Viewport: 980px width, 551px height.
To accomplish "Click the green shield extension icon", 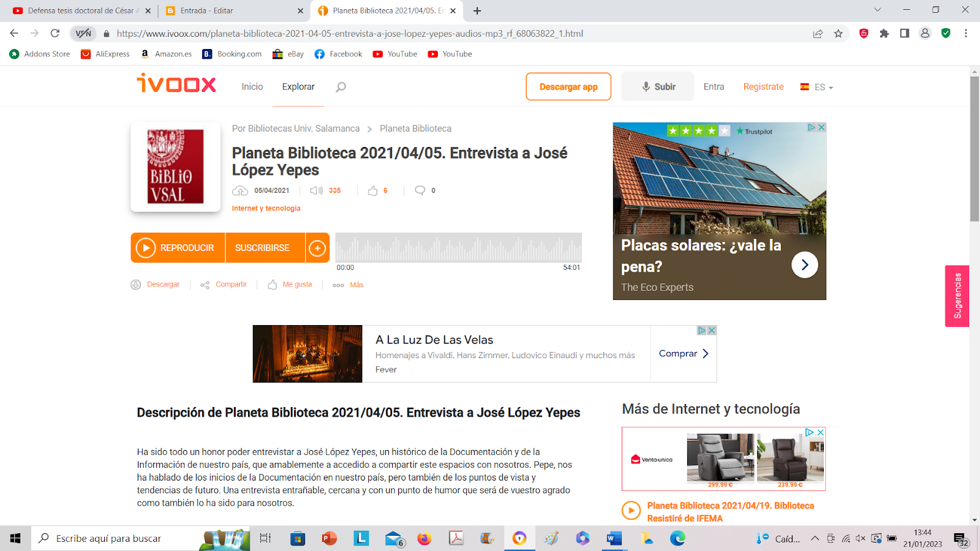I will pos(946,34).
